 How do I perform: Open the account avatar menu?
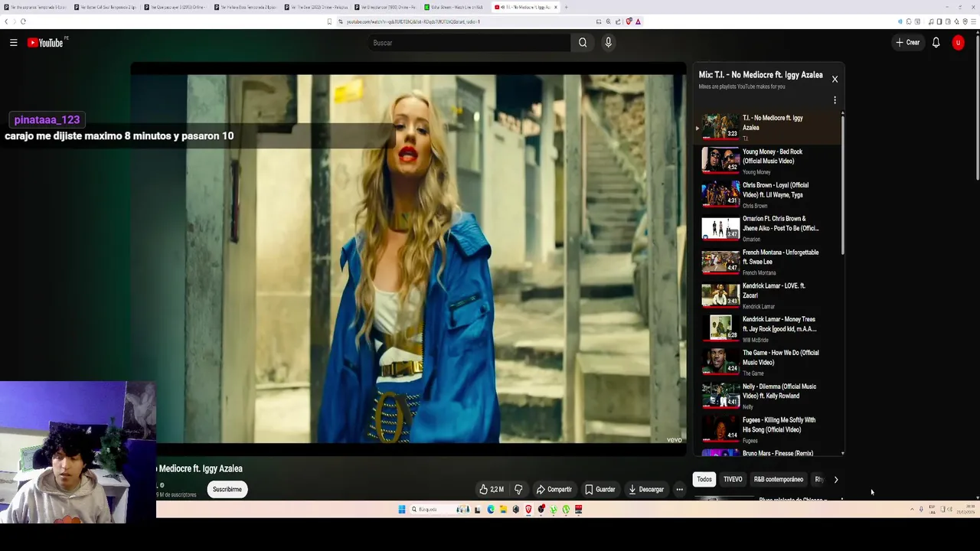(x=958, y=43)
